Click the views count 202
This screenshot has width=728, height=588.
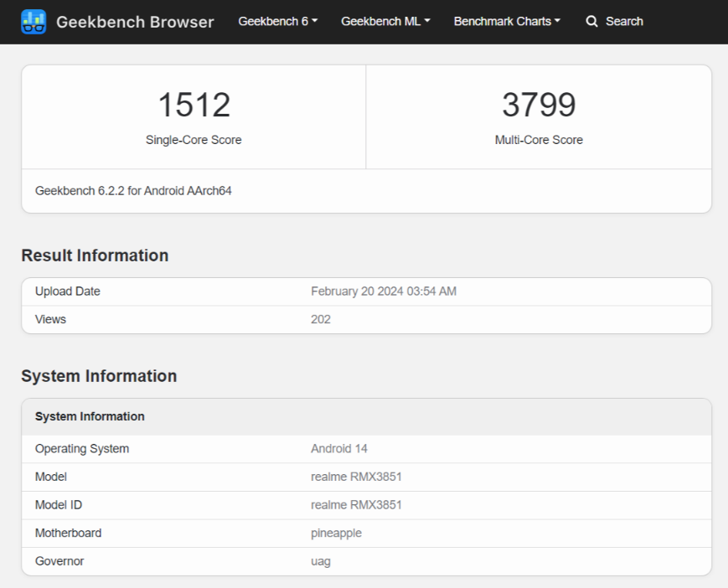[x=320, y=319]
